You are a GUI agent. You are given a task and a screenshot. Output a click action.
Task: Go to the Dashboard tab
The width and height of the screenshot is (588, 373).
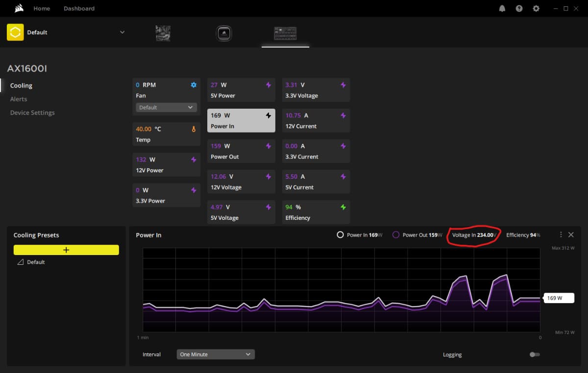[79, 8]
